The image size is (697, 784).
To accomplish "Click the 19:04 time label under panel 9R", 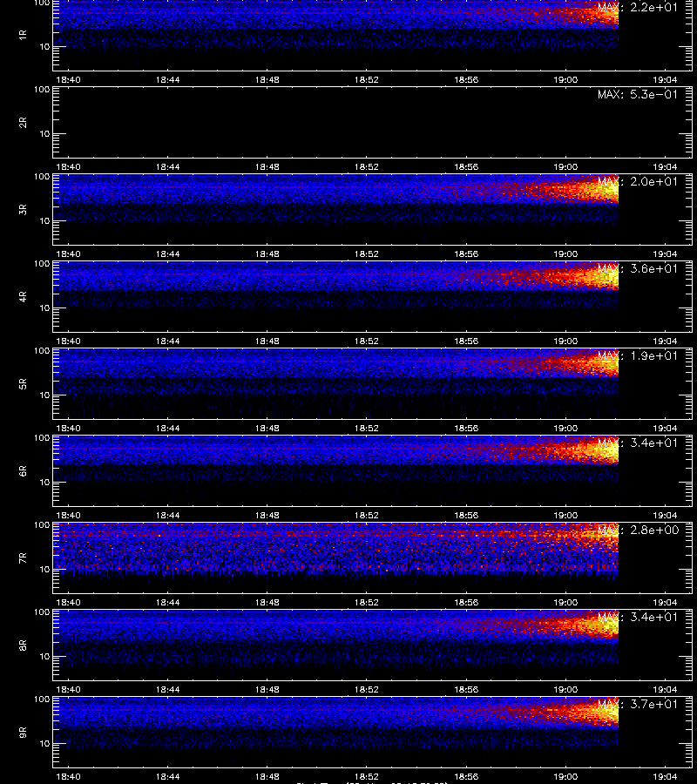I will [665, 776].
